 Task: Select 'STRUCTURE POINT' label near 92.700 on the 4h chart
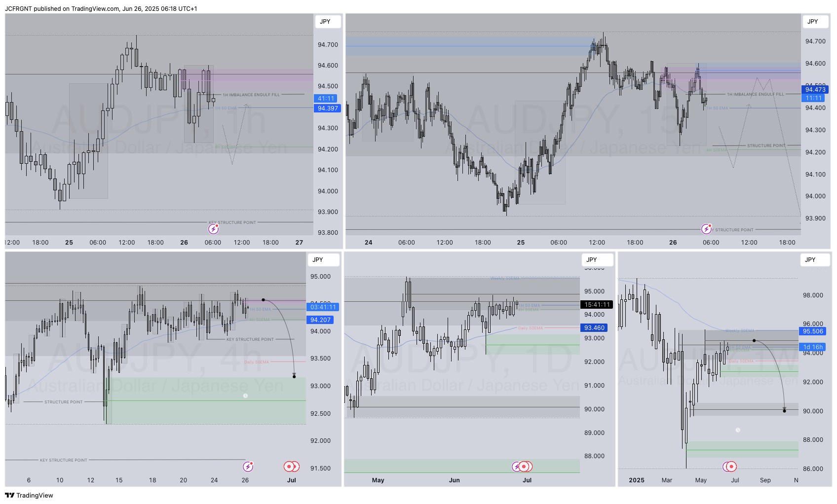tap(64, 402)
